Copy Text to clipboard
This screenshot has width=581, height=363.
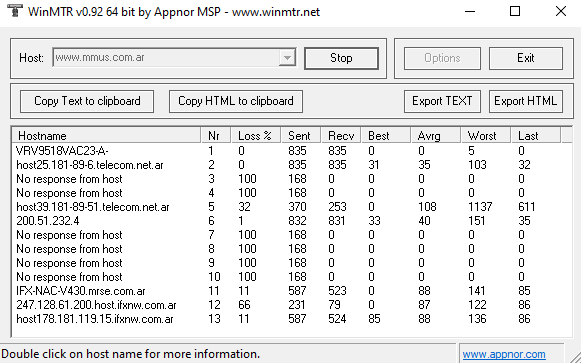87,101
